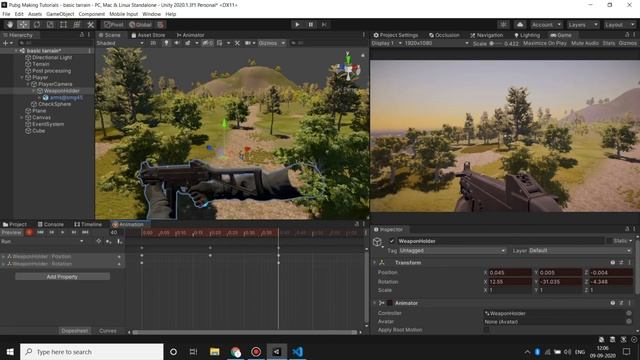Switch to the Console tab
The image size is (640, 360).
click(x=51, y=224)
